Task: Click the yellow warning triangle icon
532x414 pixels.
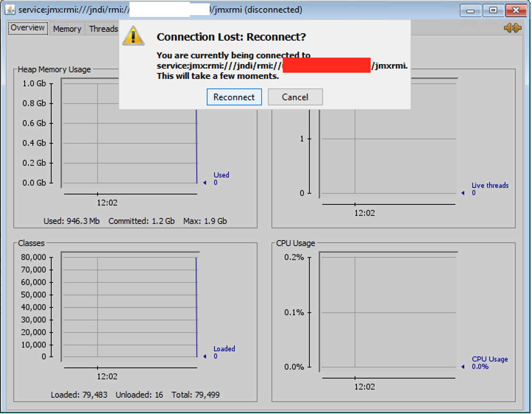Action: [x=133, y=36]
